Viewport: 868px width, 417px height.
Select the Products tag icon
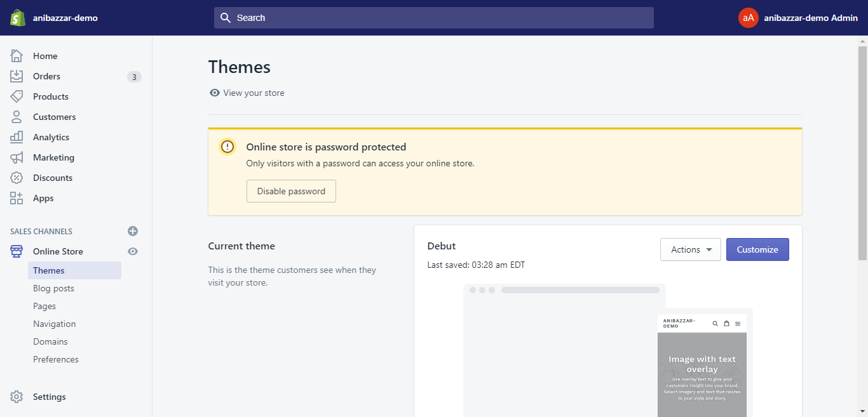[17, 96]
